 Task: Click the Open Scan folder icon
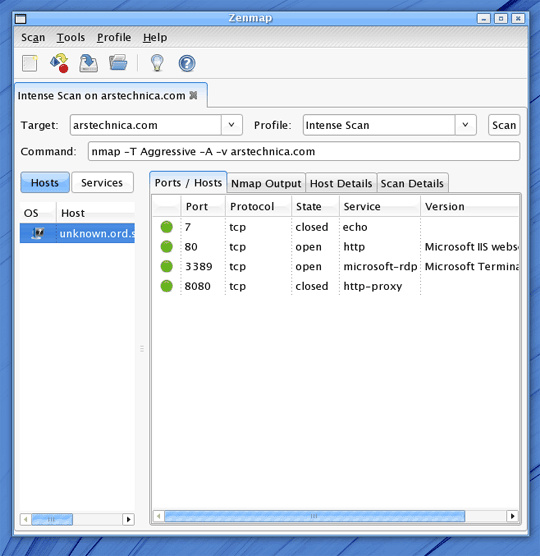pyautogui.click(x=118, y=62)
